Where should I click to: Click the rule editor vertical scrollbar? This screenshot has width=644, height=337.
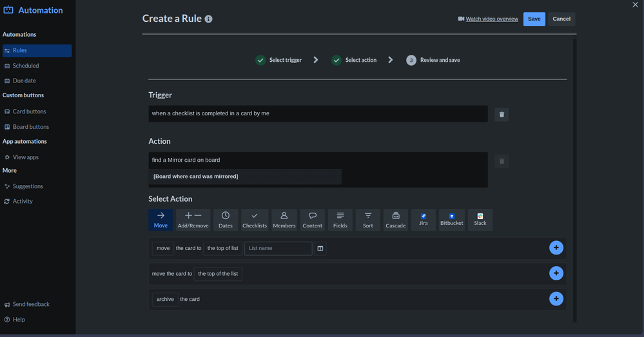tap(574, 180)
